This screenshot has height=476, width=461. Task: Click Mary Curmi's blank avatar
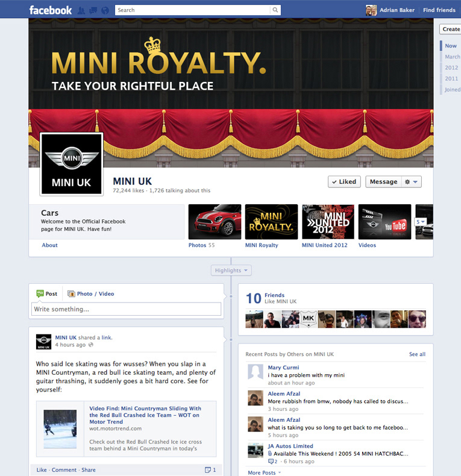click(256, 372)
